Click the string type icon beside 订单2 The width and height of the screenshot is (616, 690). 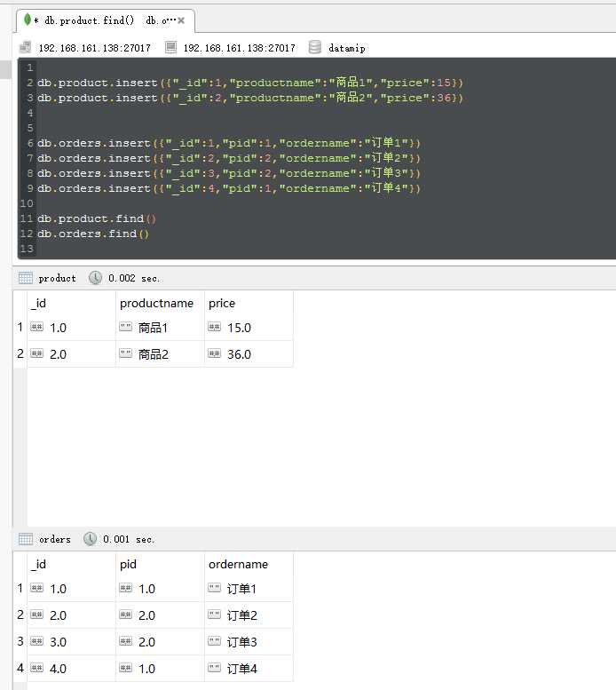pos(215,615)
